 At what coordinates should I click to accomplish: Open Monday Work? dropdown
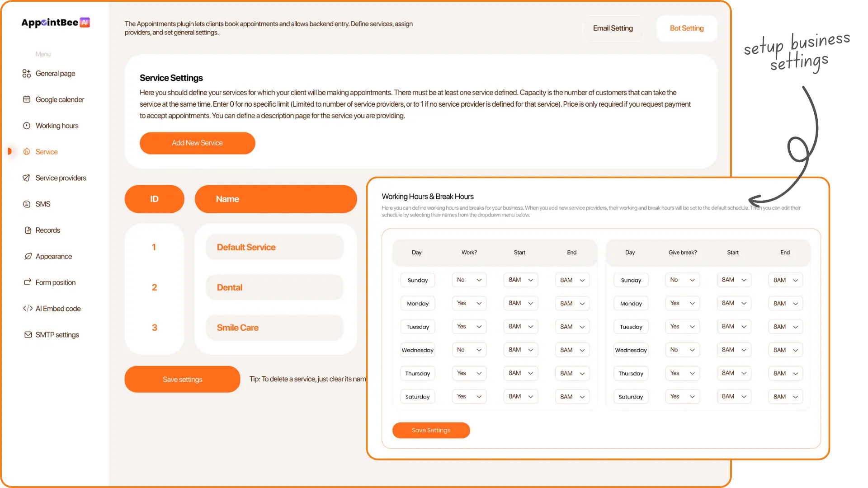click(469, 303)
